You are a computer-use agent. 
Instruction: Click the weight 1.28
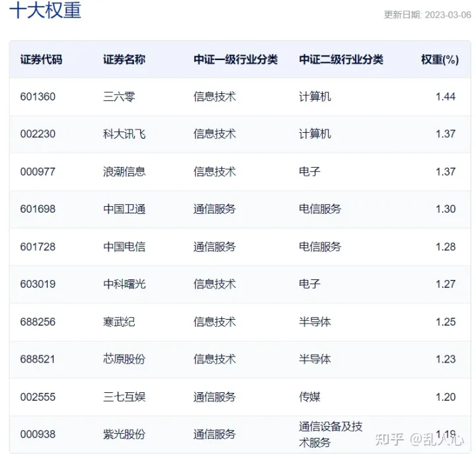tap(446, 247)
